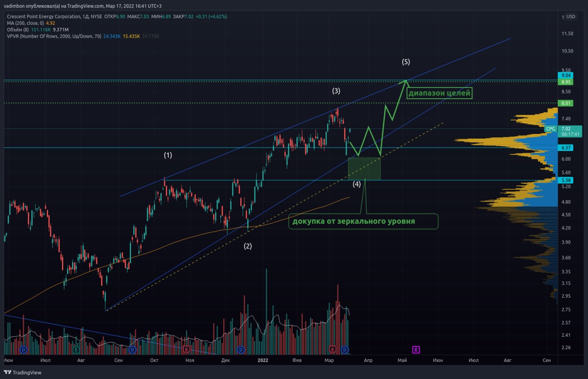The image size is (588, 379).
Task: Select the 5.38 horizontal level label
Action: 565,180
